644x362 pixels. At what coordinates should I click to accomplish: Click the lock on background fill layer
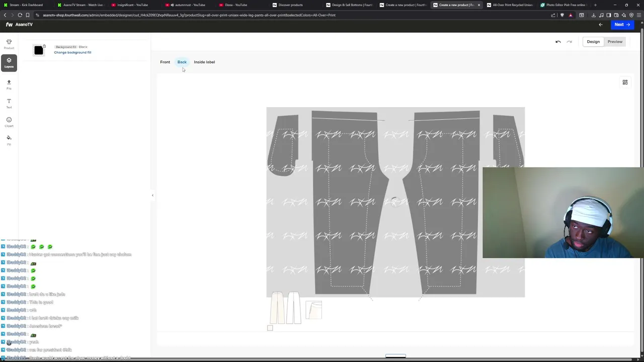pyautogui.click(x=44, y=46)
